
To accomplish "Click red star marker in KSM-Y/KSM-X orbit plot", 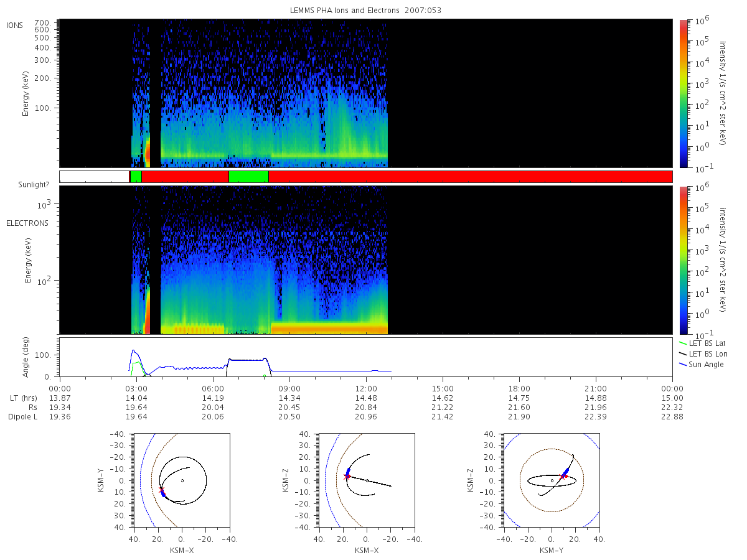I will point(161,490).
